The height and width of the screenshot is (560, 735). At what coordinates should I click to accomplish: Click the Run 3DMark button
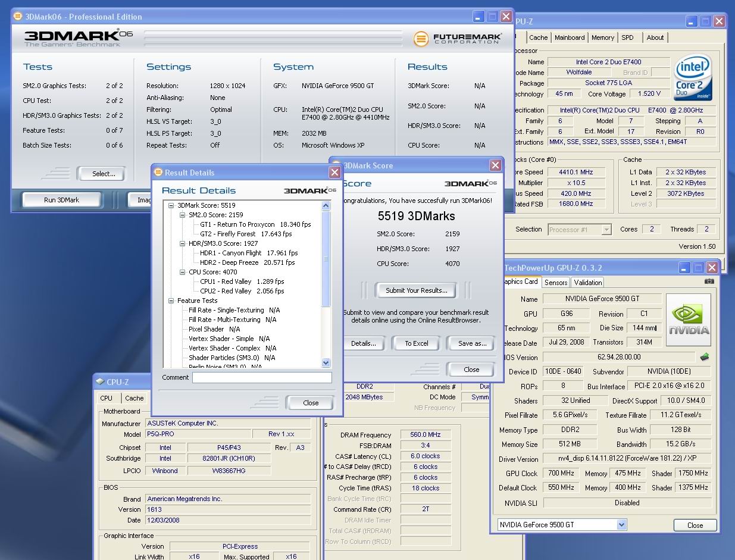tap(61, 200)
